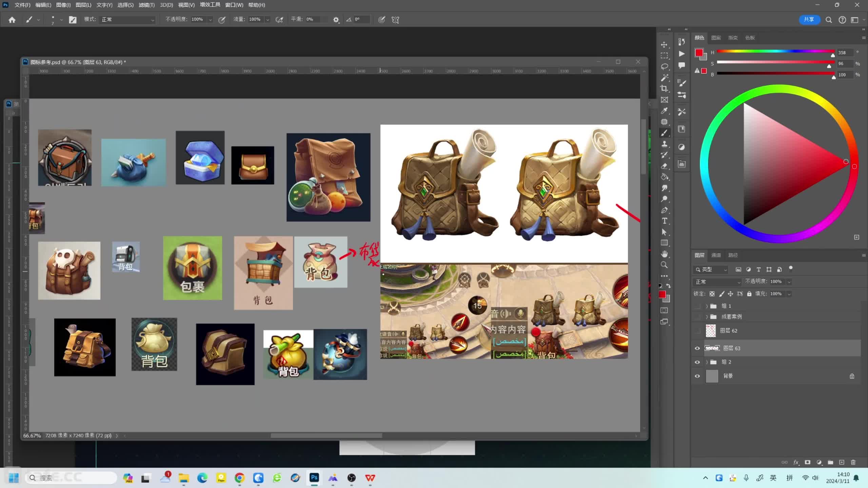Open the 文件(F) menu
868x488 pixels.
coord(22,5)
